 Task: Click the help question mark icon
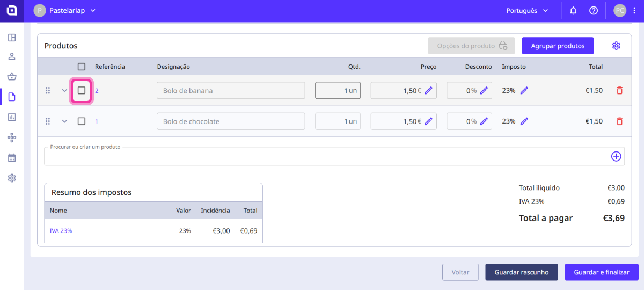(x=594, y=11)
